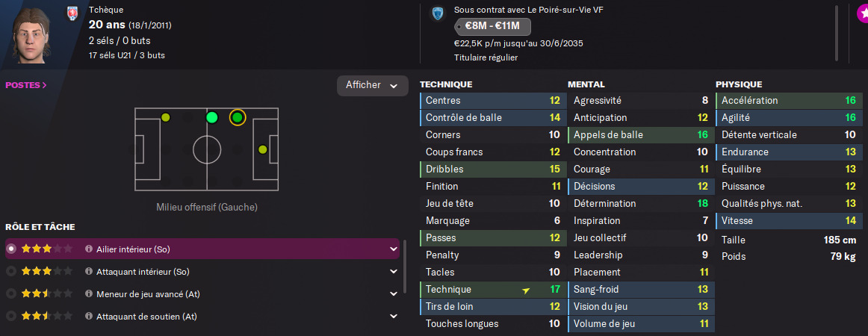The width and height of the screenshot is (868, 336).
Task: Select the striker position dot on pitch
Action: click(262, 149)
